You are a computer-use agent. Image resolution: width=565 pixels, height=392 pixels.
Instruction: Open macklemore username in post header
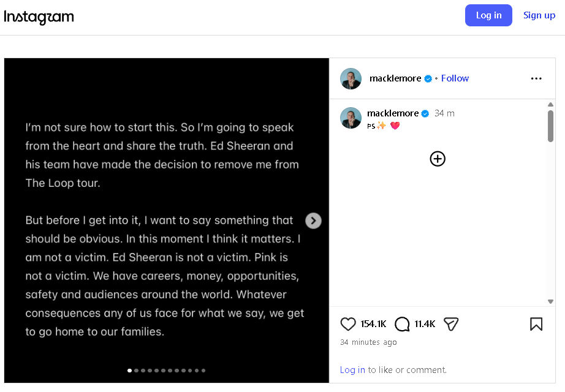click(x=395, y=78)
